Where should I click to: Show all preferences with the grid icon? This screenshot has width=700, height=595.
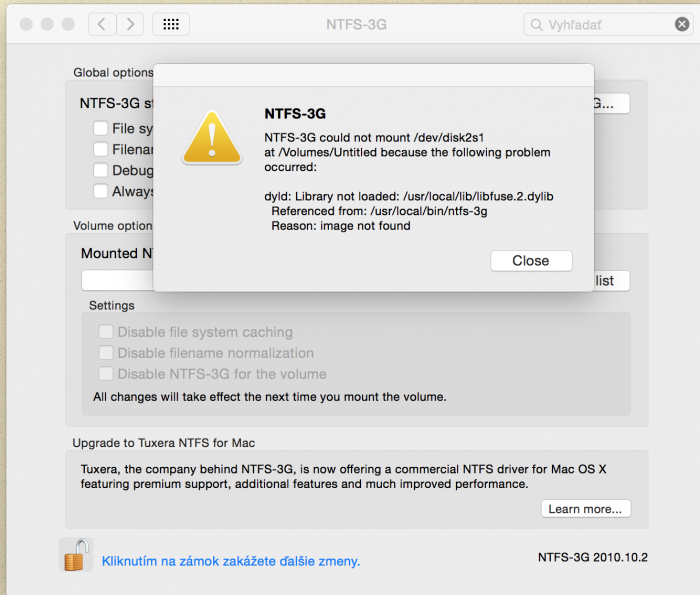171,24
